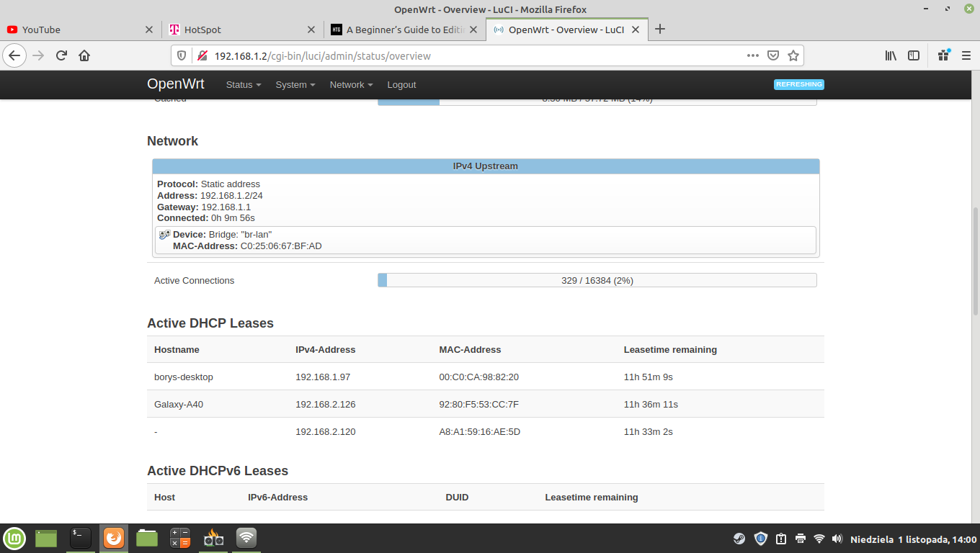Click the Active Connections progress bar
Image resolution: width=980 pixels, height=553 pixels.
[x=597, y=280]
